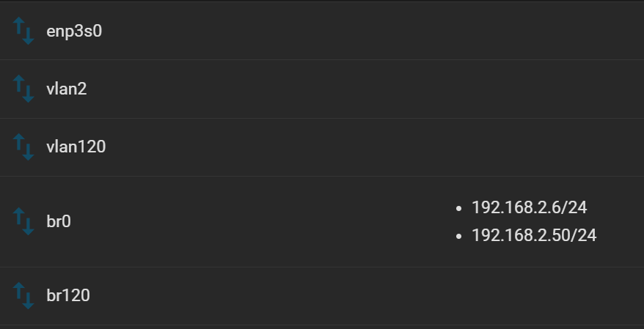Click the up-down arrows icon beside br120

click(23, 296)
